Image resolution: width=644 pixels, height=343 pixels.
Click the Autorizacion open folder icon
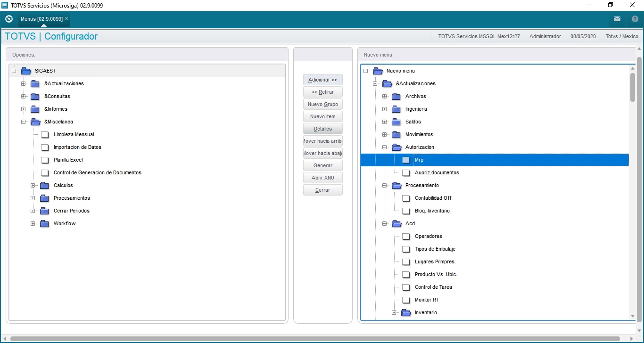pyautogui.click(x=396, y=147)
